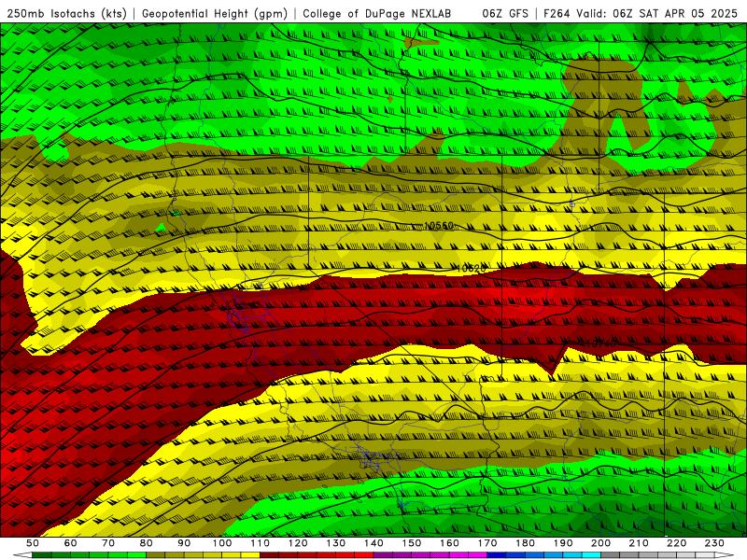Click the 'F264' forecast hour text
747x560 pixels.
pyautogui.click(x=557, y=14)
